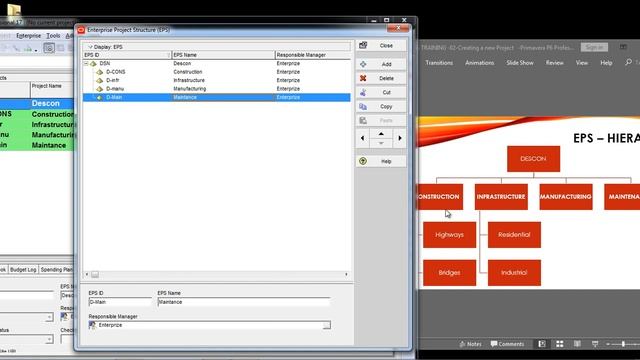Viewport: 640px width, 360px height.
Task: Click the D-CONS node icon
Action: tap(100, 72)
